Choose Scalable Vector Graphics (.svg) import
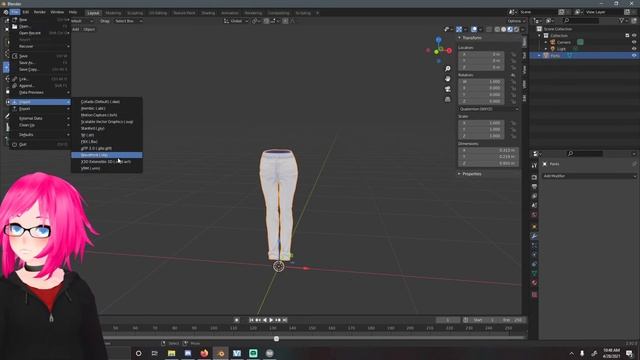640x360 pixels. click(107, 122)
